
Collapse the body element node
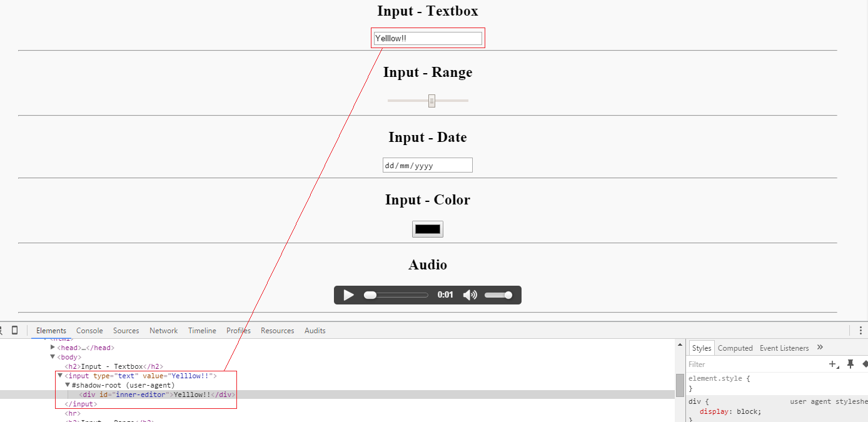pyautogui.click(x=53, y=357)
